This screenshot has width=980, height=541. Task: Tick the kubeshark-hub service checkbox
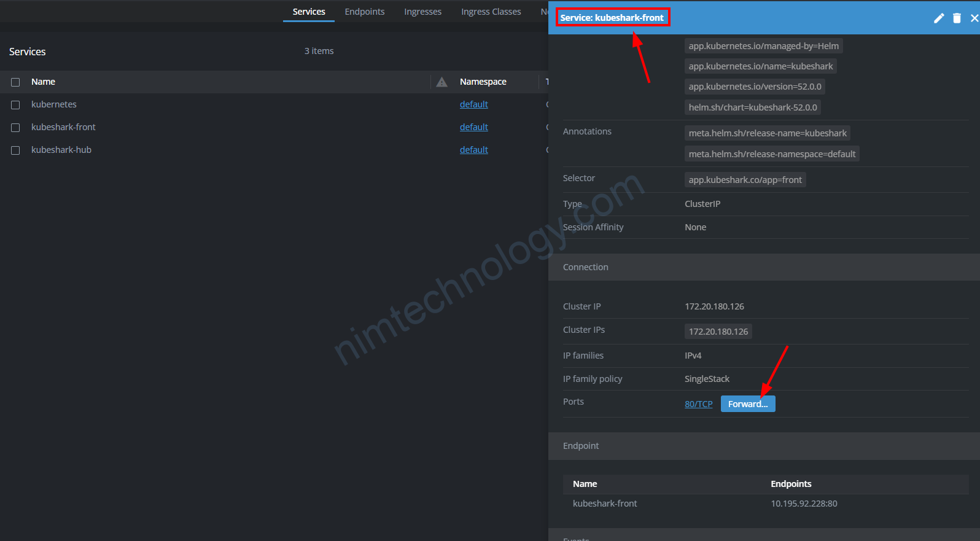(15, 150)
